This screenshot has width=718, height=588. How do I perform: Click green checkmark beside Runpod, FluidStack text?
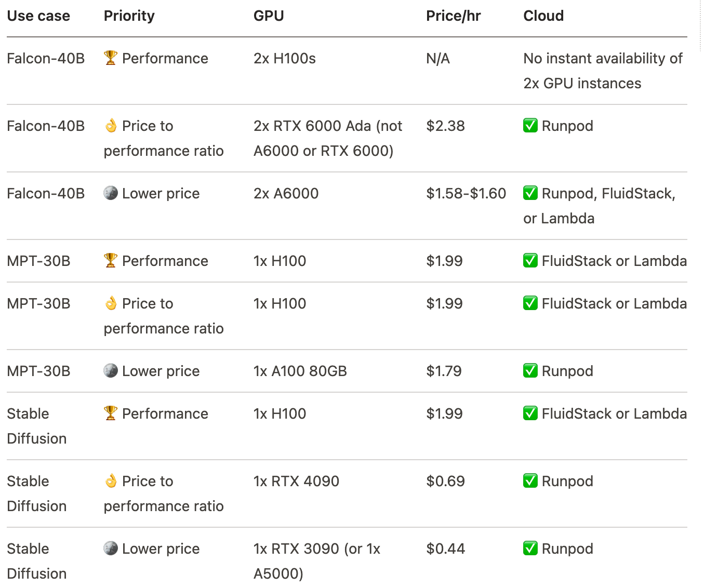[530, 193]
